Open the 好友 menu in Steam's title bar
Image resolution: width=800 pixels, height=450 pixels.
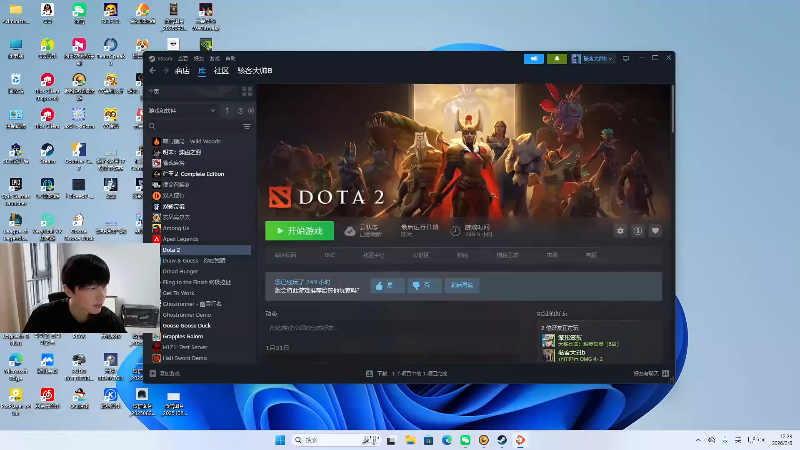click(x=198, y=58)
